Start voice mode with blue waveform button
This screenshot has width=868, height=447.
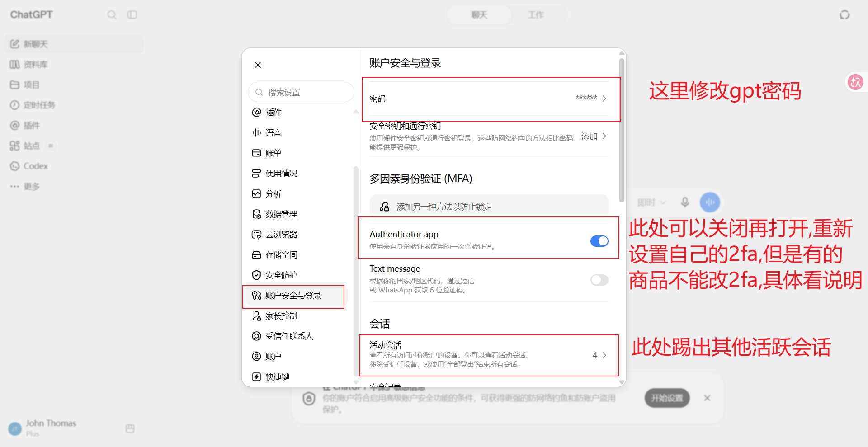tap(710, 202)
